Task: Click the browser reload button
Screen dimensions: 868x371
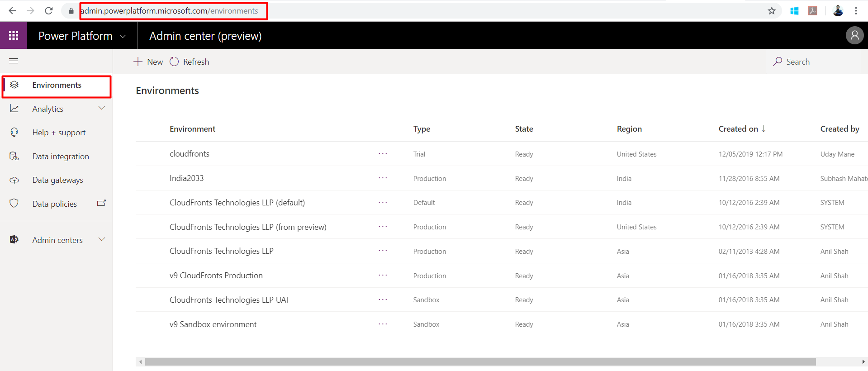Action: 49,11
